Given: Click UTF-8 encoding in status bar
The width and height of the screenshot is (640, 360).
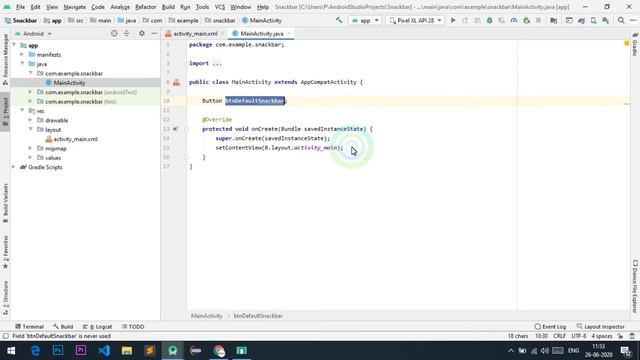Looking at the screenshot, I should [578, 336].
